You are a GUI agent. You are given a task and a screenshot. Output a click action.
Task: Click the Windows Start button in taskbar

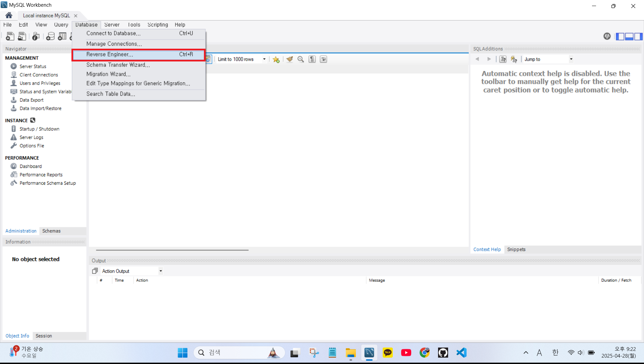(182, 353)
